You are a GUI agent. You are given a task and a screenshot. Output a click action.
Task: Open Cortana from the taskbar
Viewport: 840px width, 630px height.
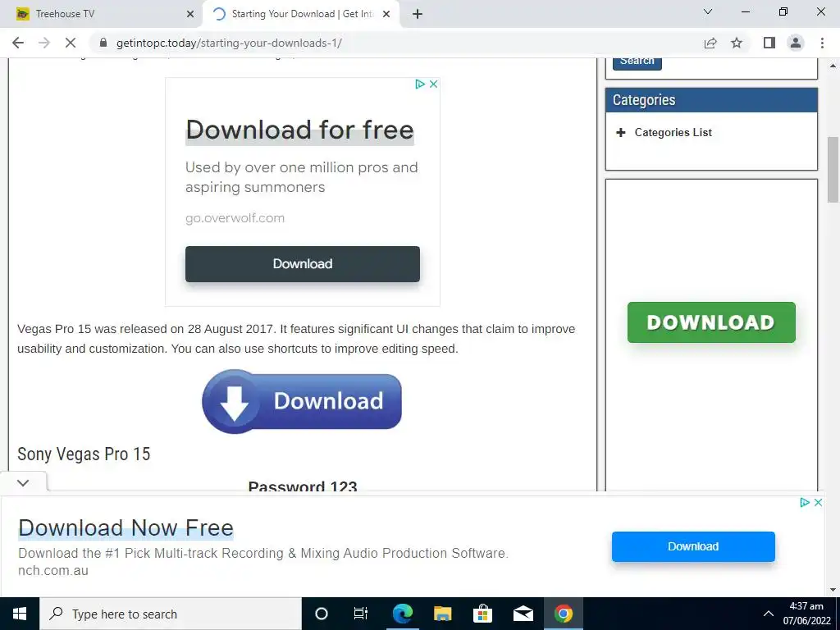click(x=321, y=614)
